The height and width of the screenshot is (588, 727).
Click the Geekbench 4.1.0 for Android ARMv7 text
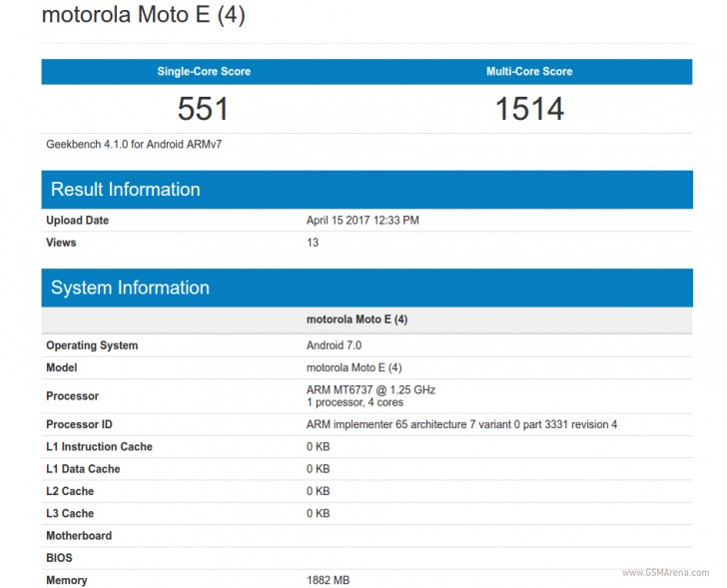click(134, 144)
